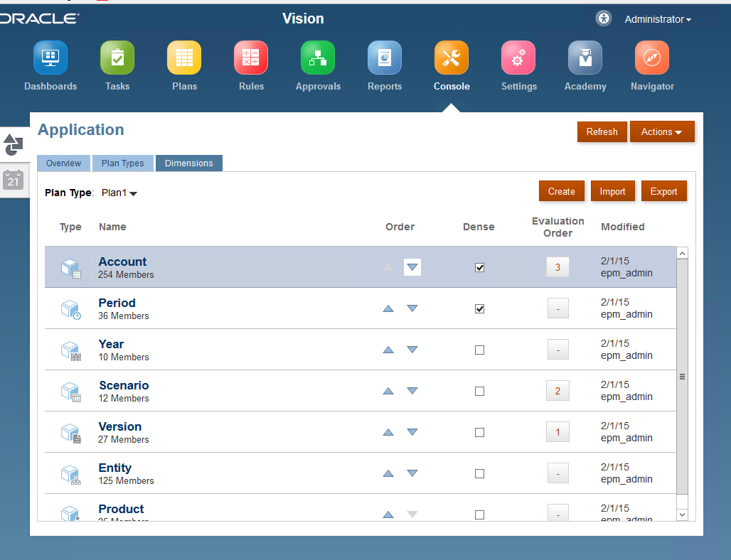The width and height of the screenshot is (731, 560).
Task: Uncheck Dense for Period
Action: coord(479,309)
